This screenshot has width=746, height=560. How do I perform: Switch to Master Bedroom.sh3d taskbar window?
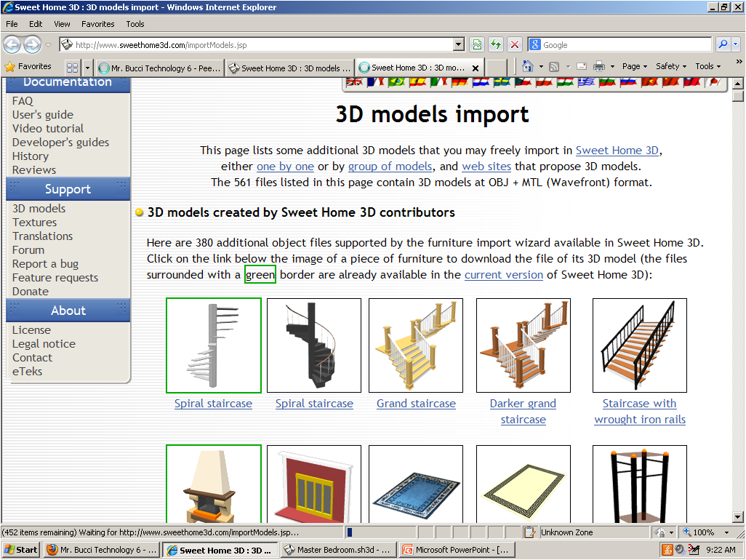tap(338, 550)
